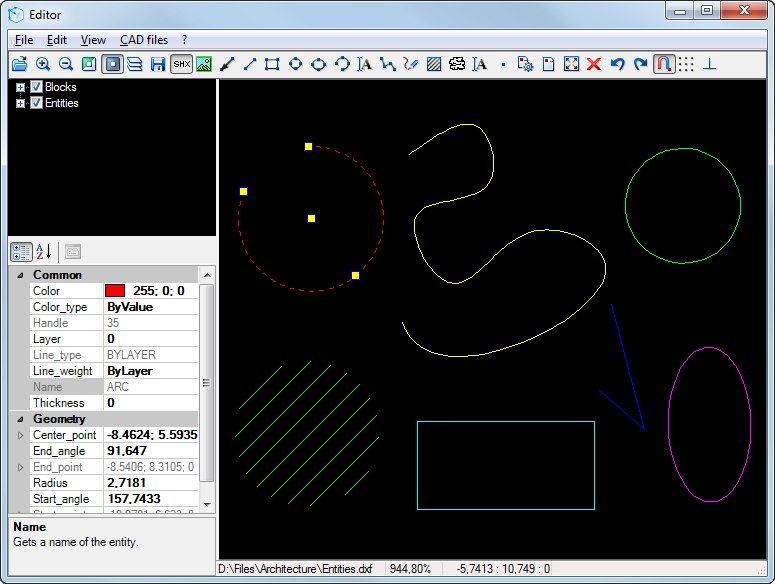Select the Arc drawing tool
This screenshot has width=775, height=584.
click(x=342, y=64)
